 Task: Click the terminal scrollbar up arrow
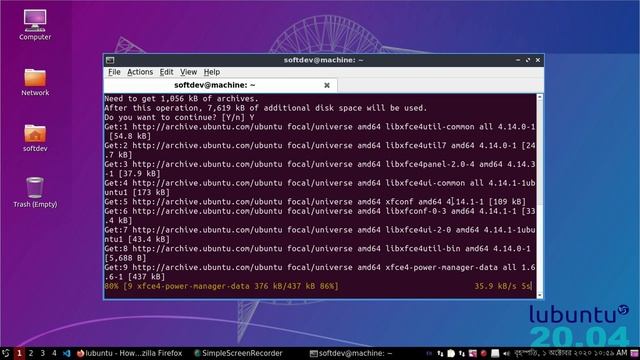[x=540, y=97]
